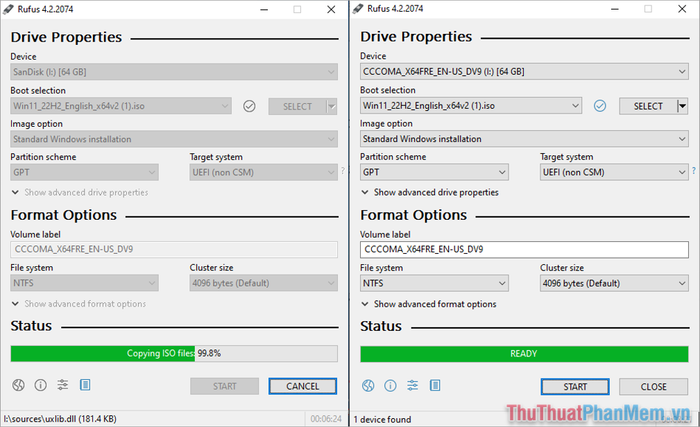
Task: Click status text l:\sources\uxlib.dll
Action: coord(60,419)
